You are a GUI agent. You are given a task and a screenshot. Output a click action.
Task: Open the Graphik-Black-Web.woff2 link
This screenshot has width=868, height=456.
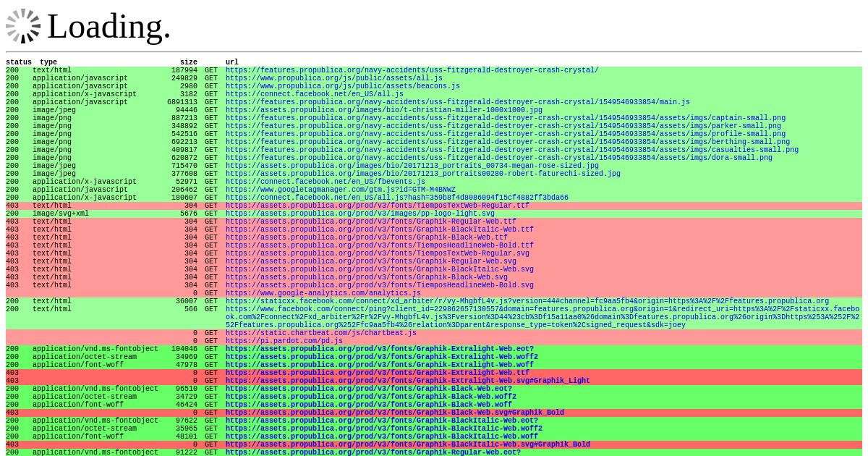tap(371, 397)
